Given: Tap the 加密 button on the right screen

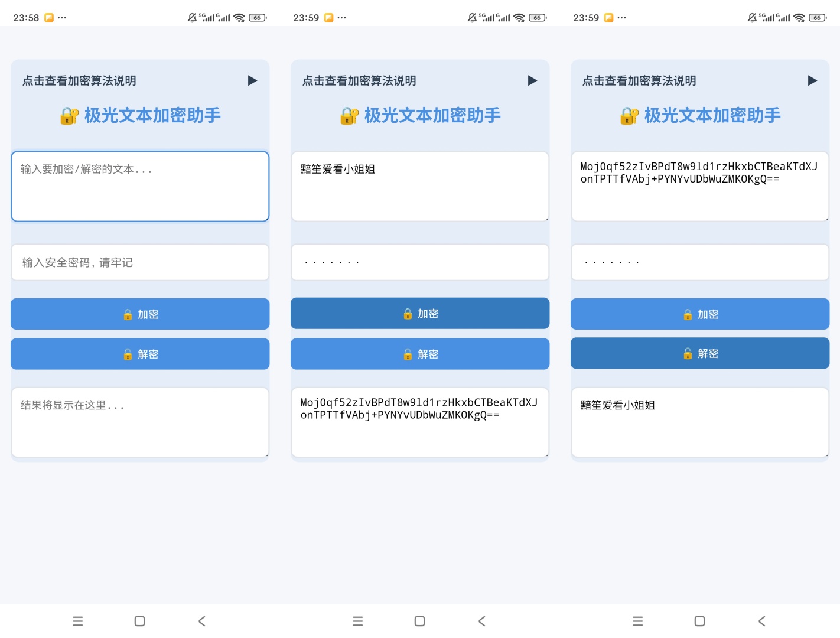Looking at the screenshot, I should point(700,314).
